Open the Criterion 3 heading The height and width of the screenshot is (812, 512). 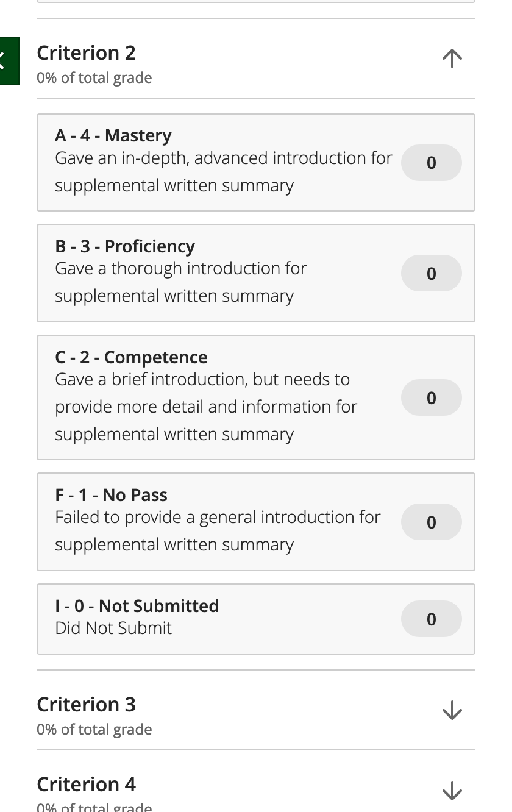[87, 705]
